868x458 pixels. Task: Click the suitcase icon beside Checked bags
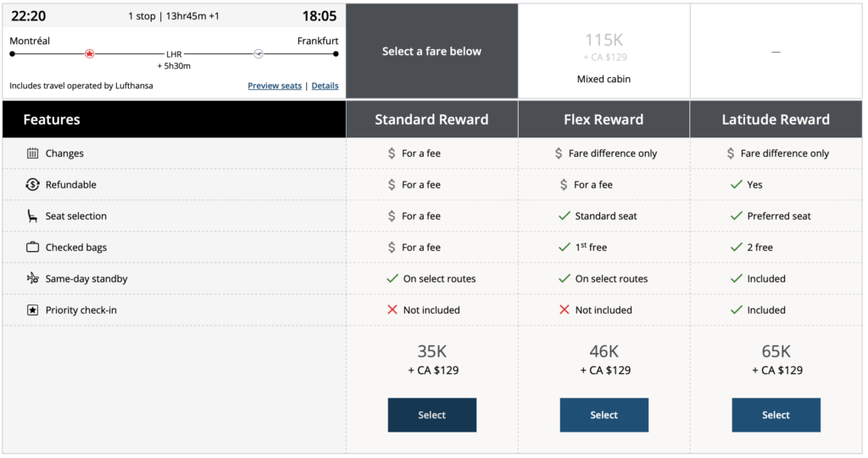32,248
